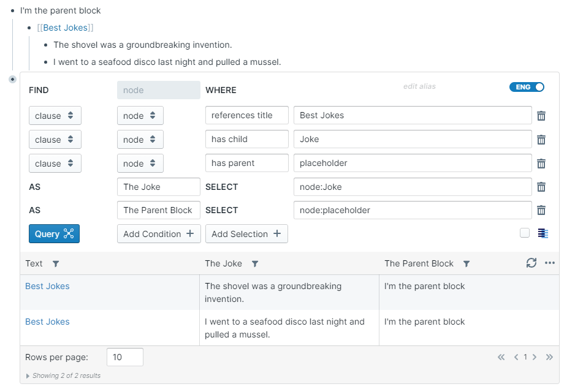Filter the Text column
Viewport: 575px width, 392px height.
56,264
